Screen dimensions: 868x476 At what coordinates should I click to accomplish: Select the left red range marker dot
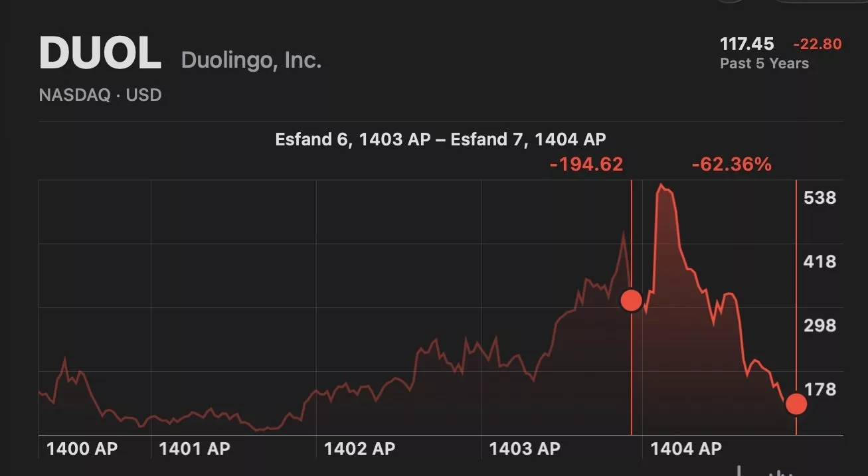pos(631,300)
